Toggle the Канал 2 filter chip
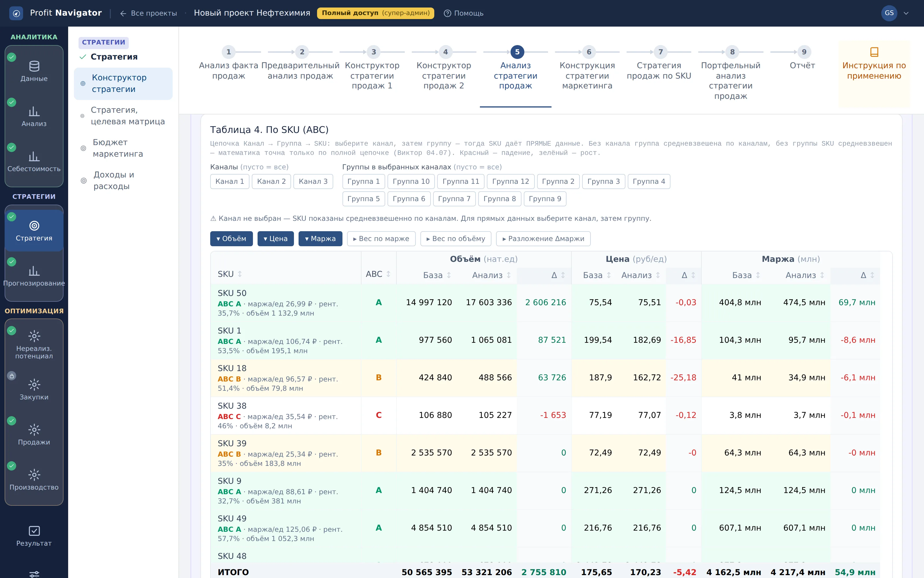This screenshot has height=578, width=924. pyautogui.click(x=271, y=181)
